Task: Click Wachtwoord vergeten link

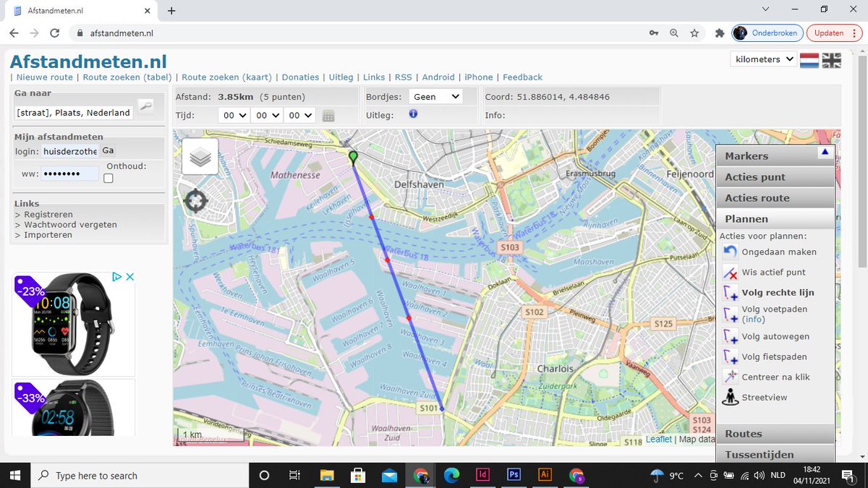Action: (x=70, y=225)
